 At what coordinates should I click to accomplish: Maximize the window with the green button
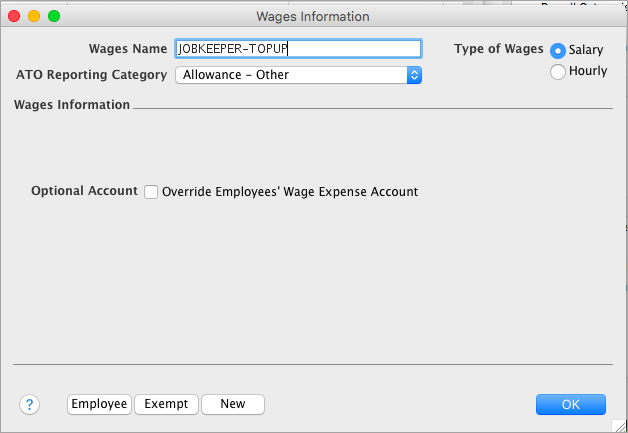pos(54,16)
